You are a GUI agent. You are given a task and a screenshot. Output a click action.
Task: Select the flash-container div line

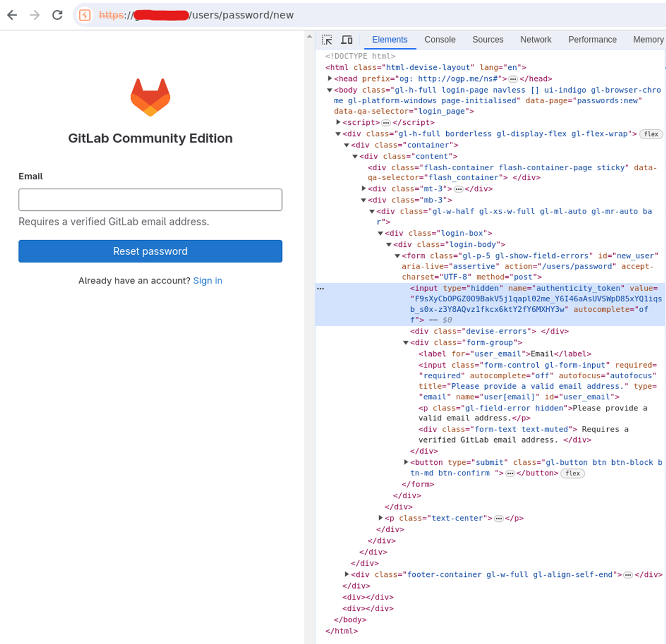click(x=512, y=173)
